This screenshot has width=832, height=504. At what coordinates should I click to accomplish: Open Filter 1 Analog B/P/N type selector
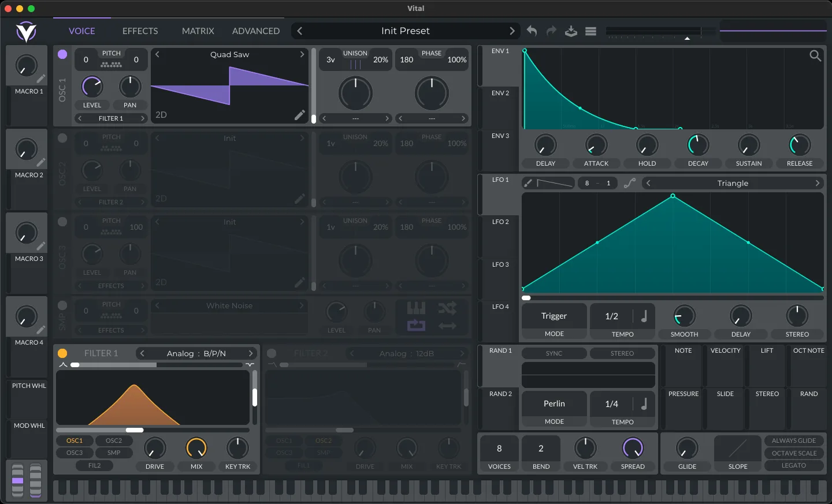(x=196, y=353)
